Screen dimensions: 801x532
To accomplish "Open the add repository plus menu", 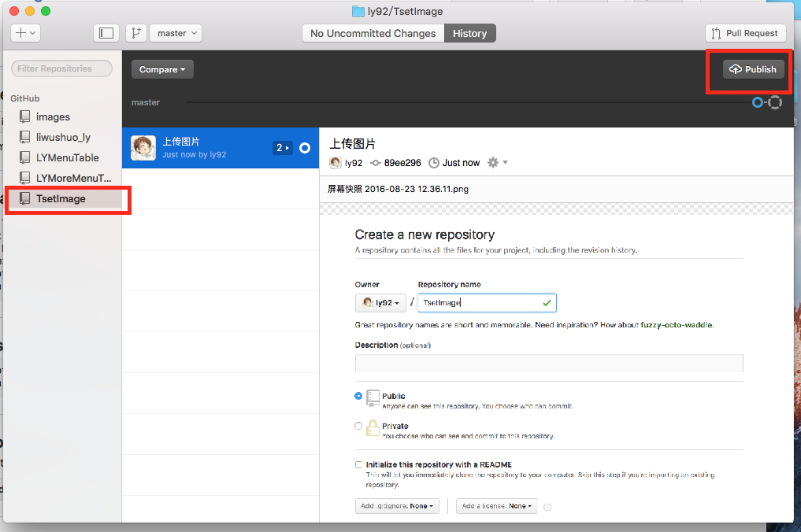I will [x=25, y=33].
